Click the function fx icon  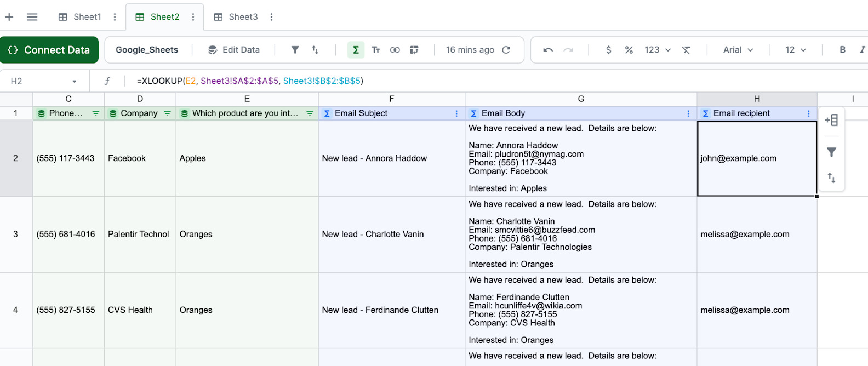[x=107, y=81]
